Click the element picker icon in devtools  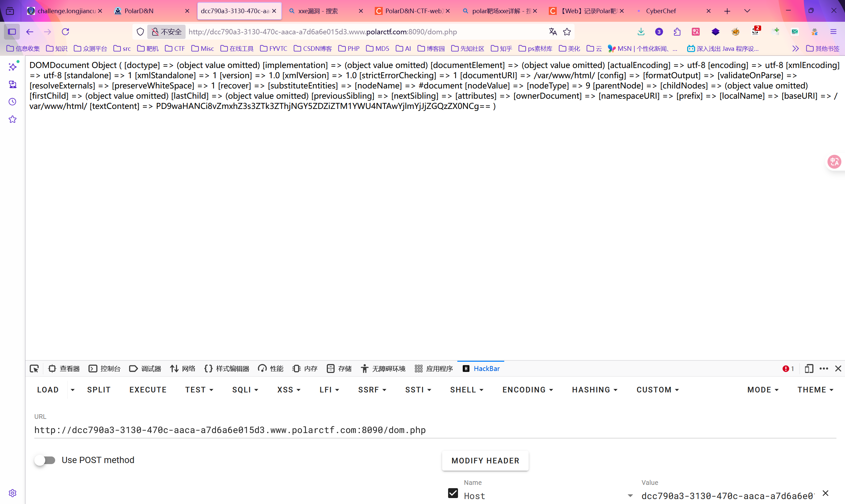point(34,368)
